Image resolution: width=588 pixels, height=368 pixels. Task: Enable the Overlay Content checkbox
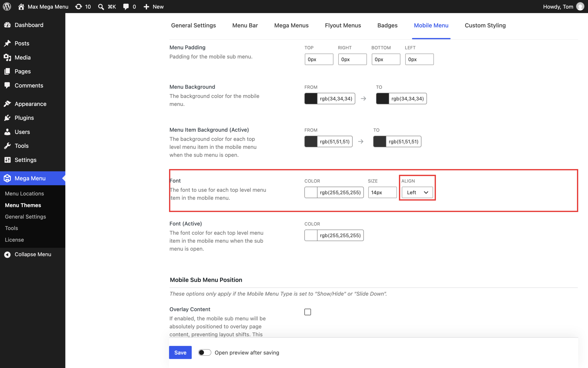pos(308,312)
